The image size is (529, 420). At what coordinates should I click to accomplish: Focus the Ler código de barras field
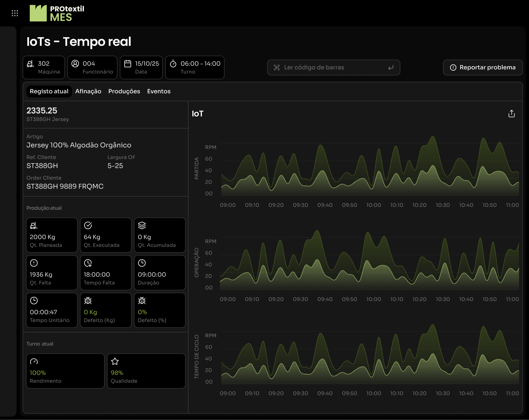tap(333, 67)
